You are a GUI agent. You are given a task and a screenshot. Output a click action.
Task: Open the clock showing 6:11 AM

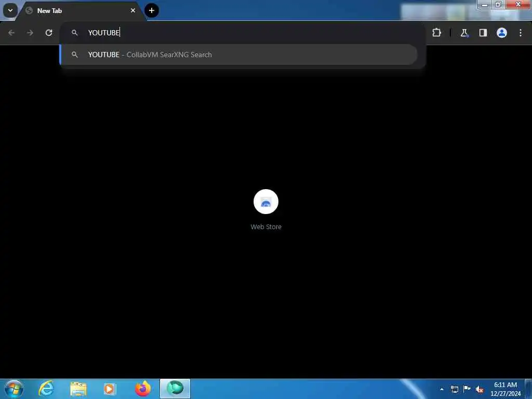click(505, 389)
